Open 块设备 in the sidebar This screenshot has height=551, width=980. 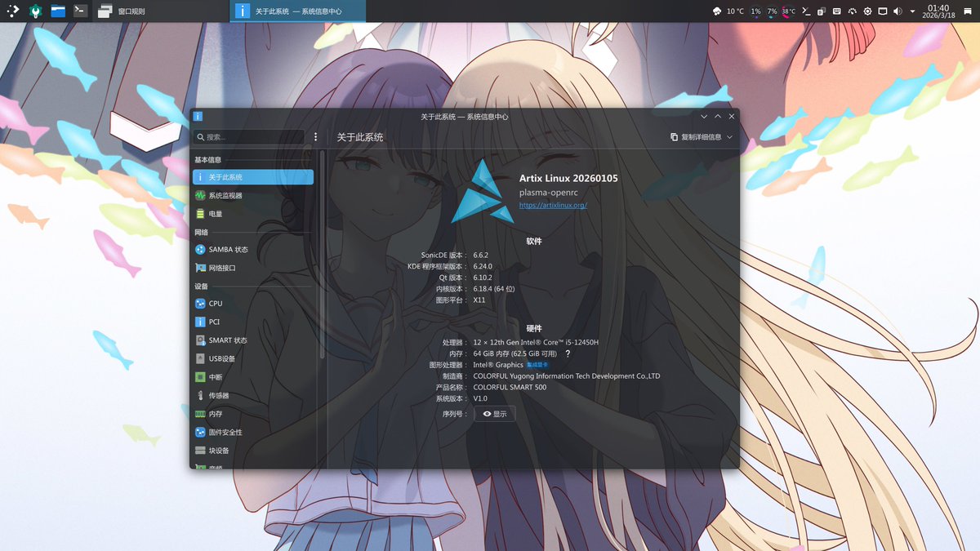tap(253, 451)
